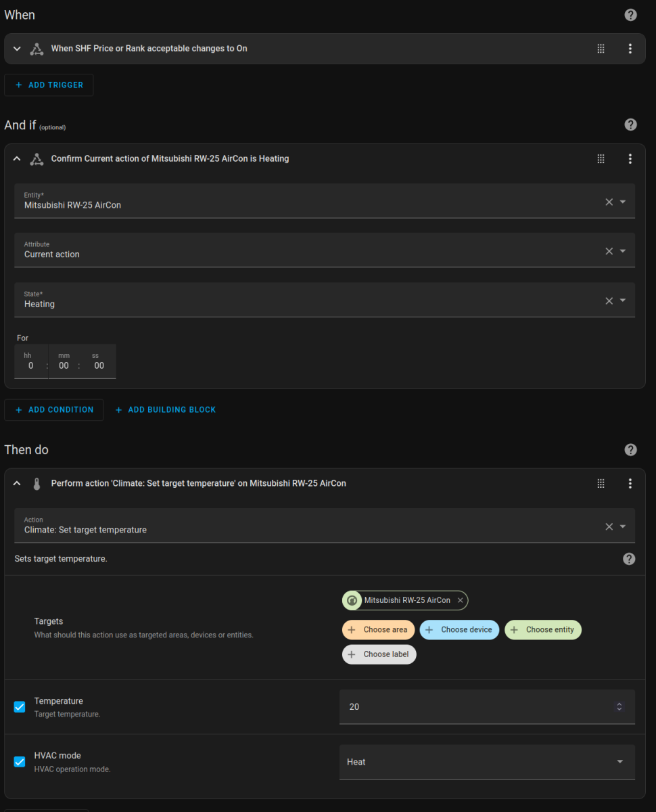656x812 pixels.
Task: Open the HVAC mode Heat dropdown
Action: (x=487, y=762)
